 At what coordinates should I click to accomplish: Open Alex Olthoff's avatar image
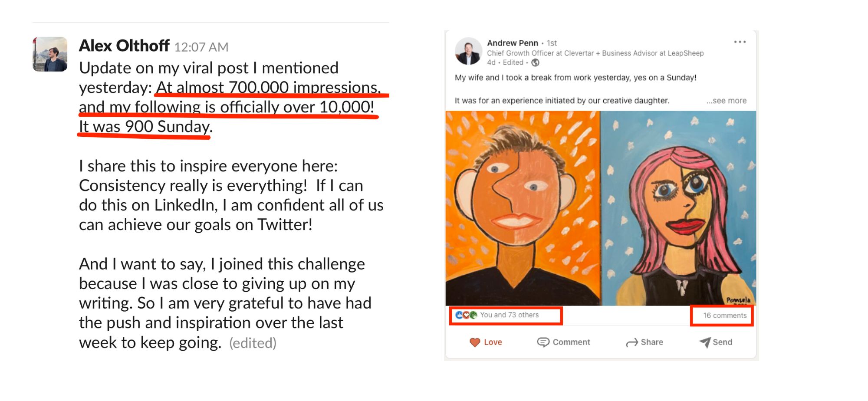(50, 54)
